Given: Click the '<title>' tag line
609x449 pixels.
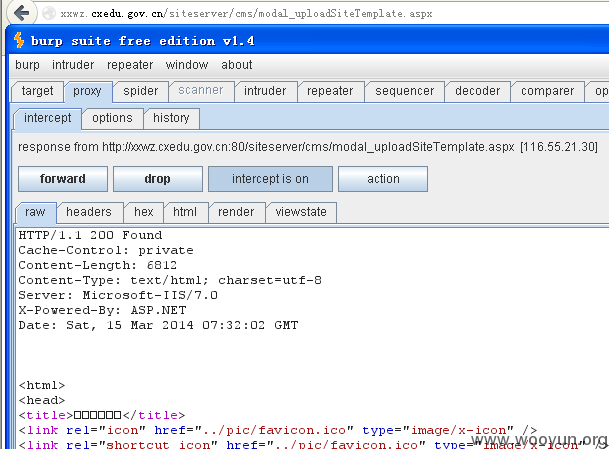Looking at the screenshot, I should point(102,415).
